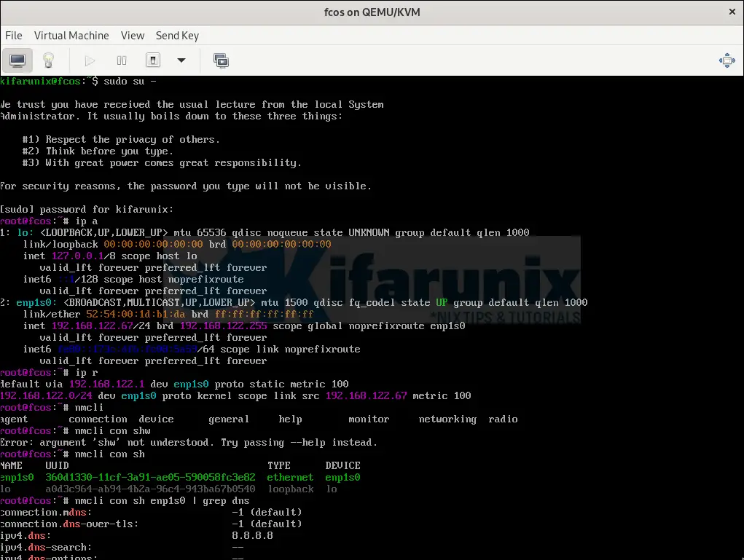Click the 'connection.dns-over-tls:' line

(x=151, y=524)
